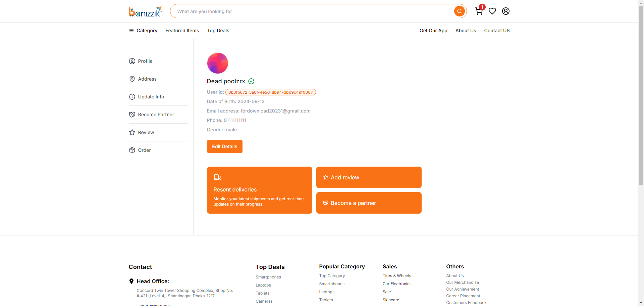The height and width of the screenshot is (306, 644).
Task: Click the orange search magnifier button
Action: (460, 11)
